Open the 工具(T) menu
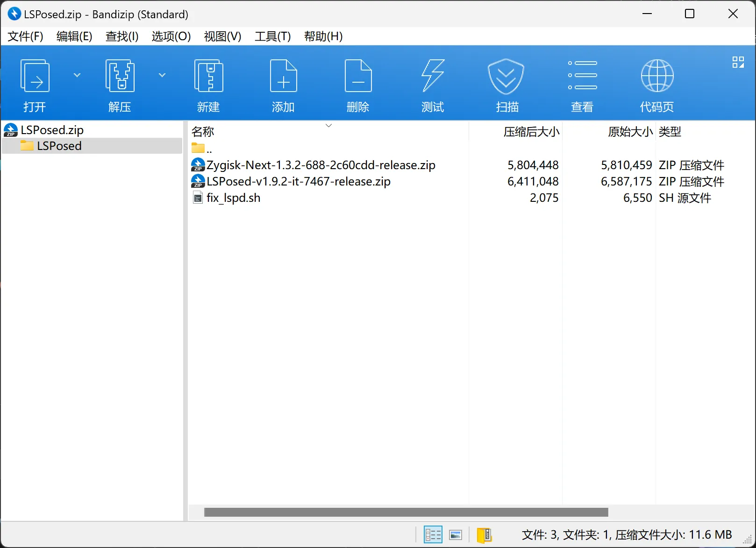The image size is (756, 548). tap(272, 36)
